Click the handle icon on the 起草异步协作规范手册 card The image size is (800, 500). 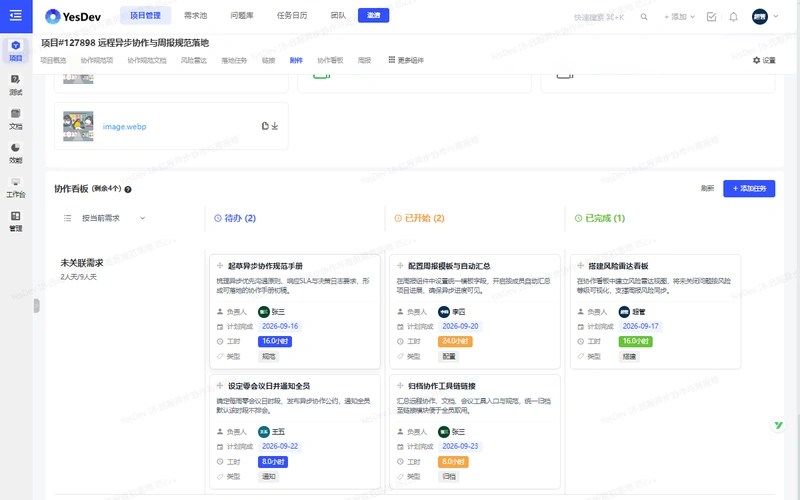pyautogui.click(x=220, y=265)
